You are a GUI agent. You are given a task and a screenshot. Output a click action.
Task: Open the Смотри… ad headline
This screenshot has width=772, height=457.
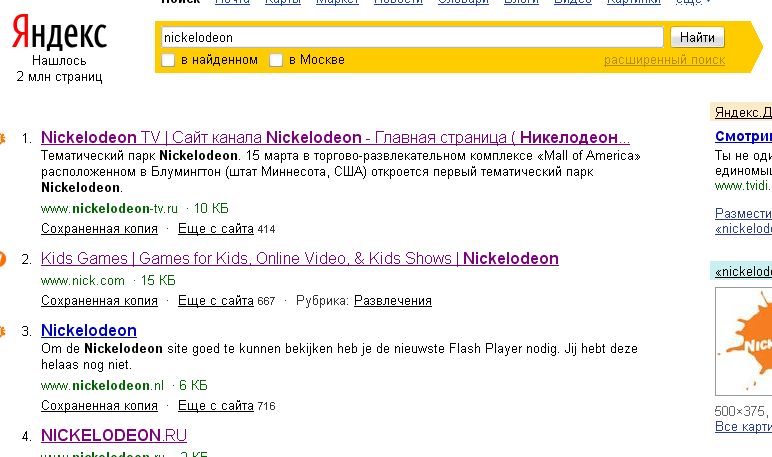tap(743, 136)
